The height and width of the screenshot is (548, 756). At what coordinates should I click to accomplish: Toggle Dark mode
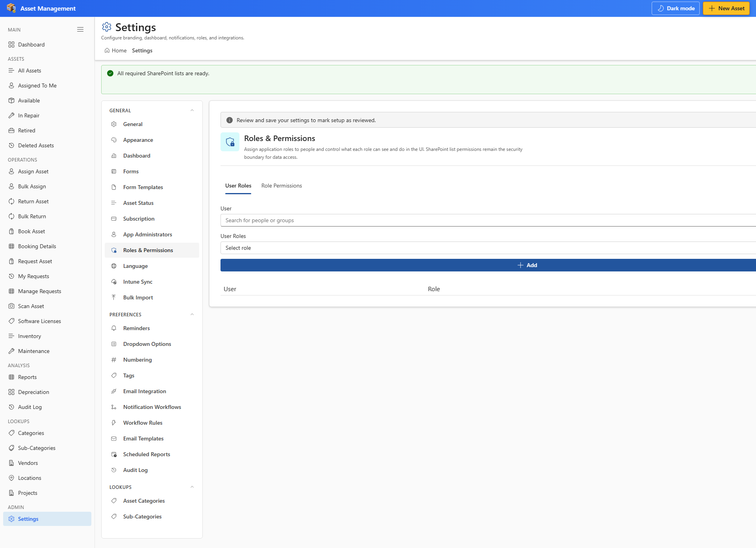(676, 8)
